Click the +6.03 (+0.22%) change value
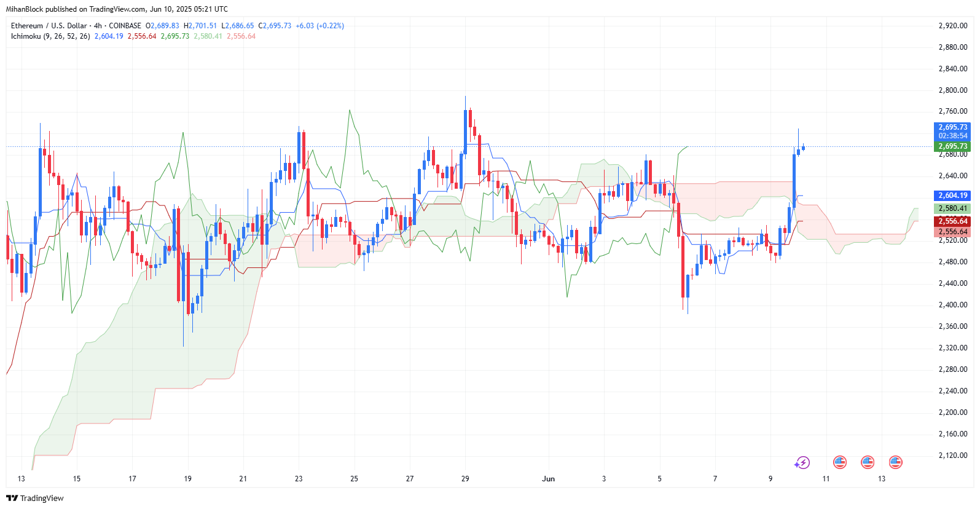Screen dimensions: 980x509 point(319,26)
